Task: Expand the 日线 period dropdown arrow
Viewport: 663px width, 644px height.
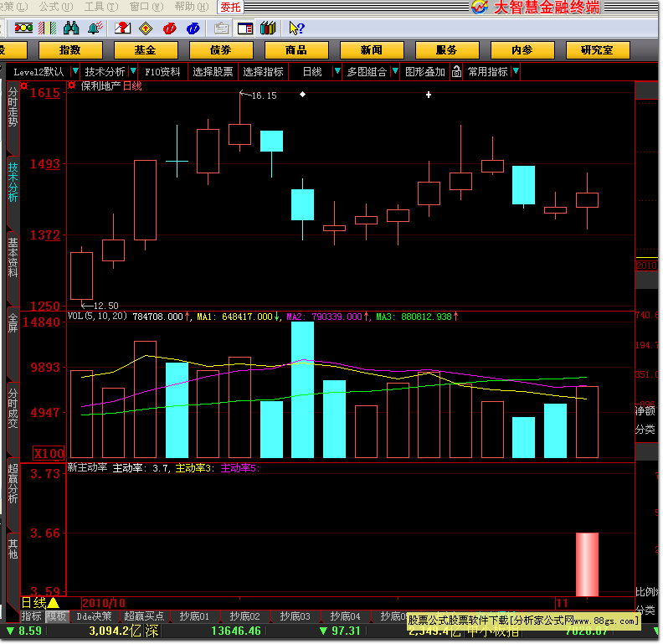Action: pyautogui.click(x=337, y=71)
